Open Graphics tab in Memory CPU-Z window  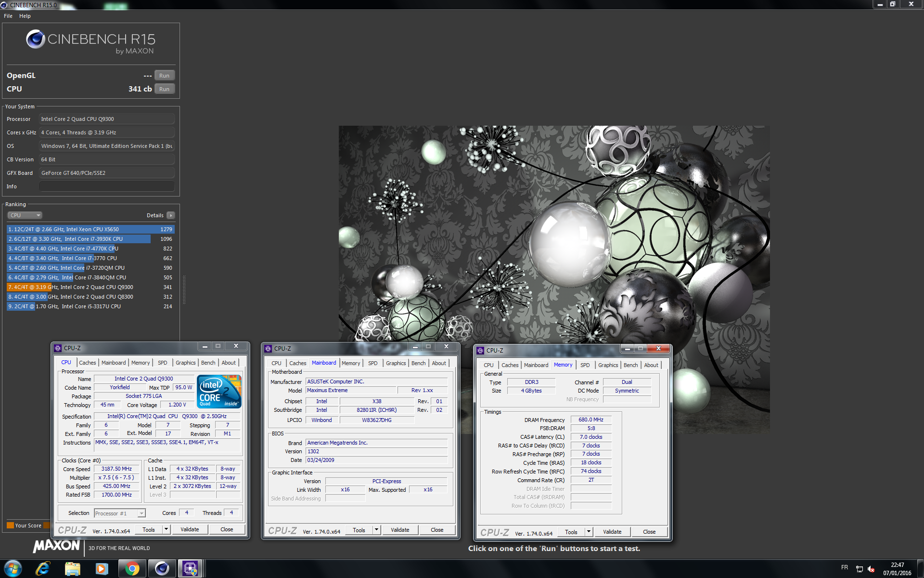[608, 365]
